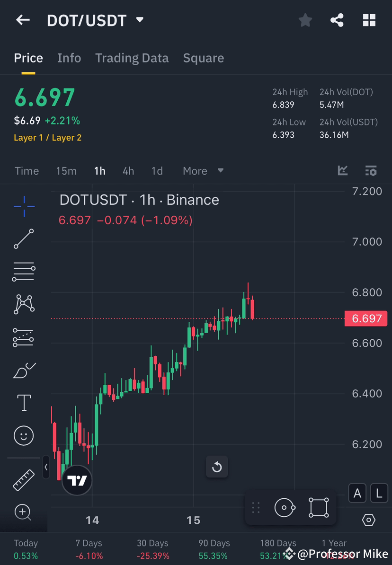Select the crosshair cursor tool
Viewport: 392px width, 565px height.
pos(24,206)
